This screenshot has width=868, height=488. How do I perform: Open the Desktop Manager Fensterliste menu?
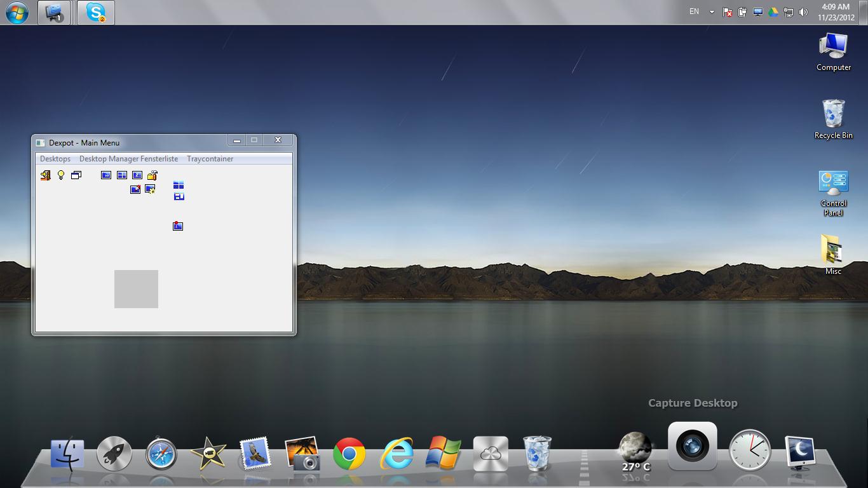point(128,158)
